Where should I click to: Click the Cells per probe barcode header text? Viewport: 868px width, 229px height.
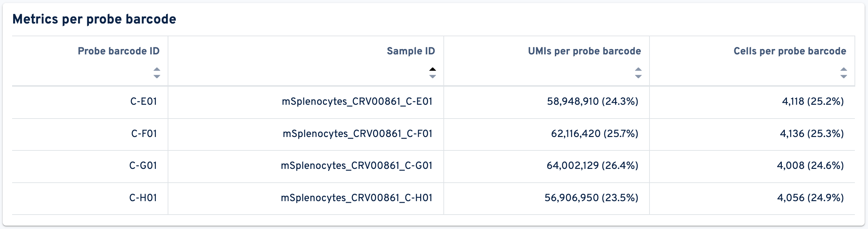pos(790,51)
